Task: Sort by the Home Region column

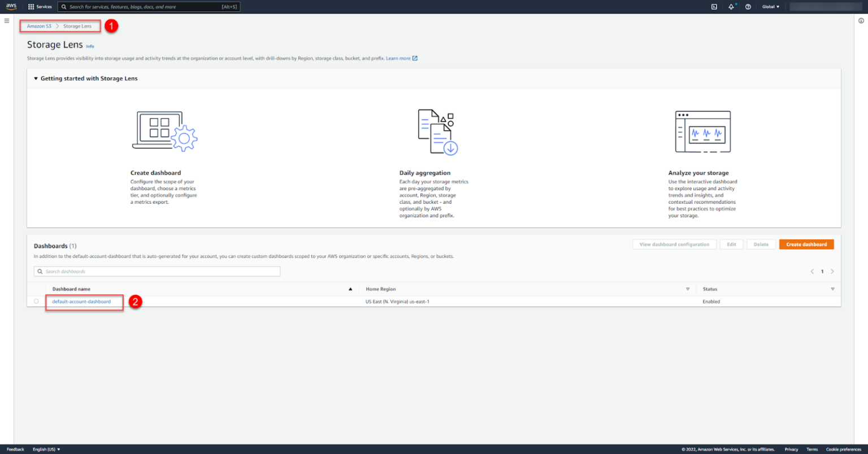Action: pyautogui.click(x=688, y=289)
